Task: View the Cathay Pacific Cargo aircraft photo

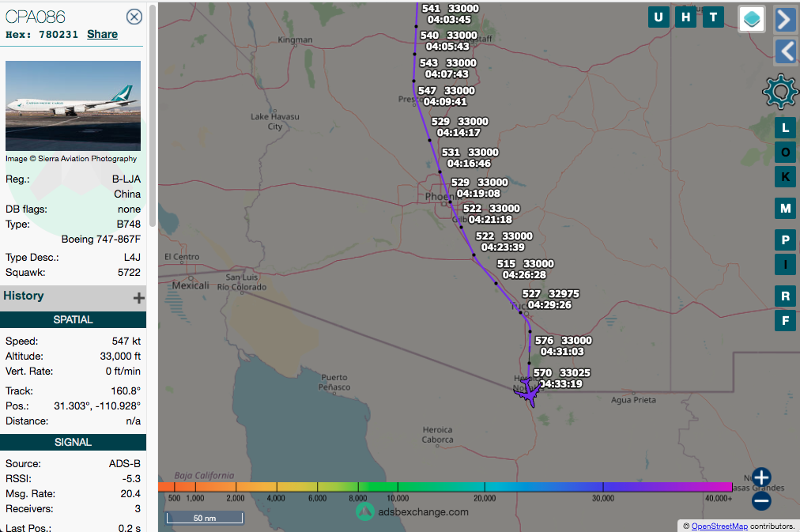Action: 73,106
